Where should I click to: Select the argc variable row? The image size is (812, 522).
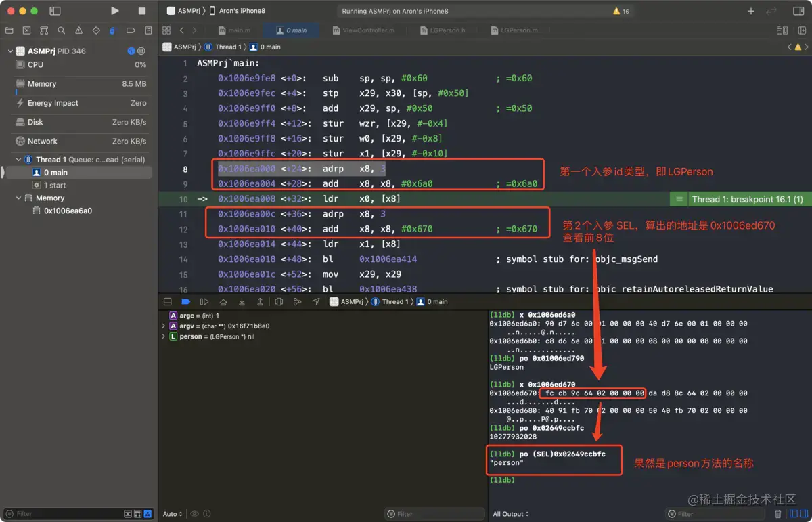(x=323, y=316)
